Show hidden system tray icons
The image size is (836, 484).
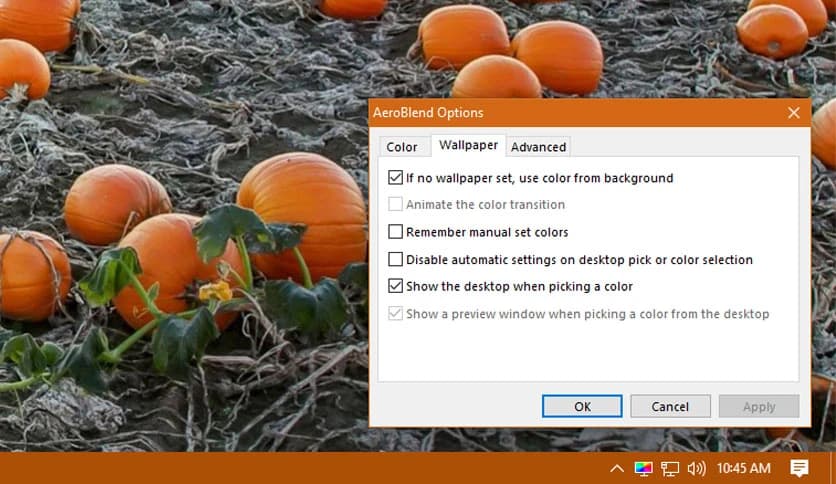pyautogui.click(x=617, y=469)
